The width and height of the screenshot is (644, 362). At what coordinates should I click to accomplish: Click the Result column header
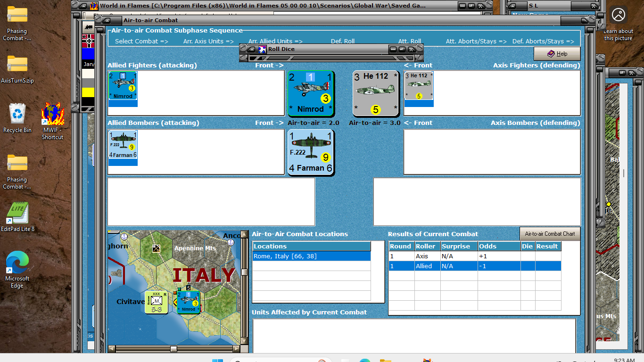[x=548, y=246]
